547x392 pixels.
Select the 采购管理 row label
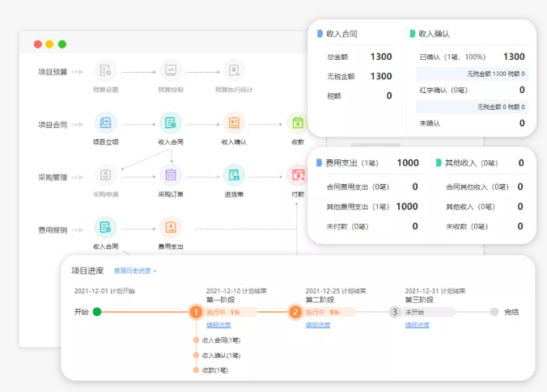(53, 177)
